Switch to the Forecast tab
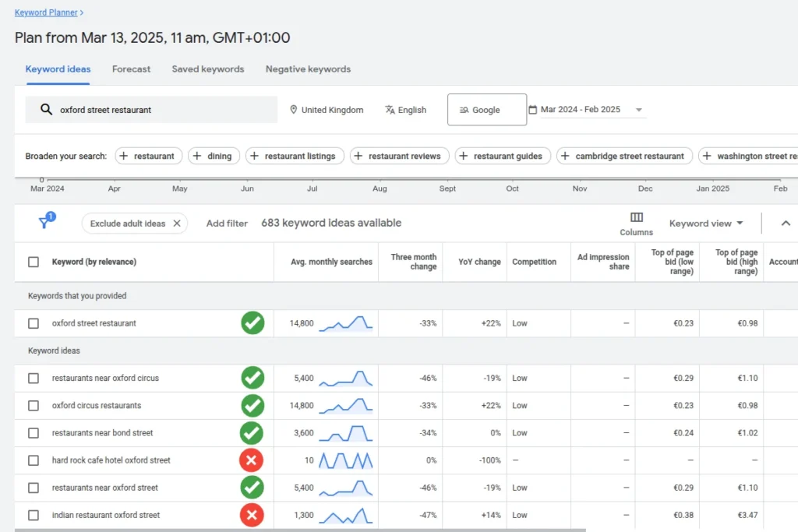798x532 pixels. pos(131,69)
